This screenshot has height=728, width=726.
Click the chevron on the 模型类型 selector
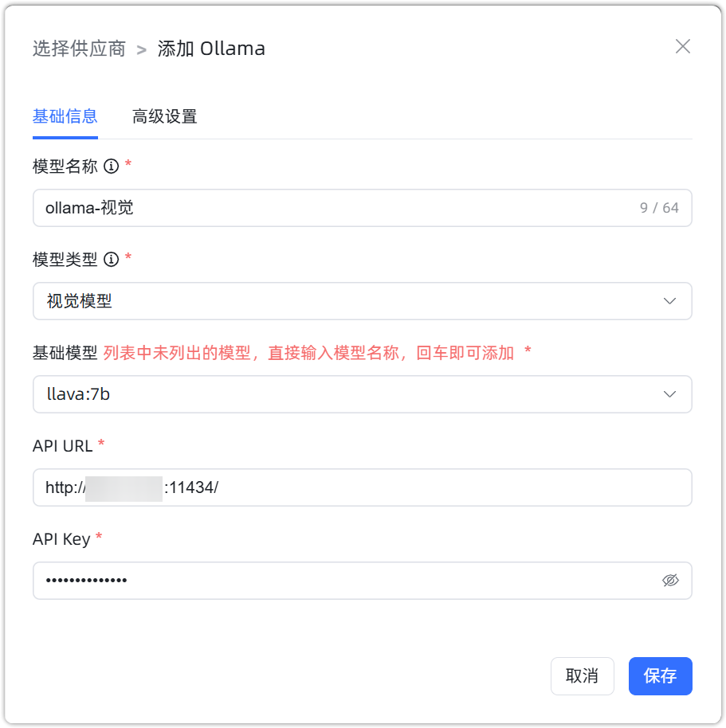(x=669, y=301)
